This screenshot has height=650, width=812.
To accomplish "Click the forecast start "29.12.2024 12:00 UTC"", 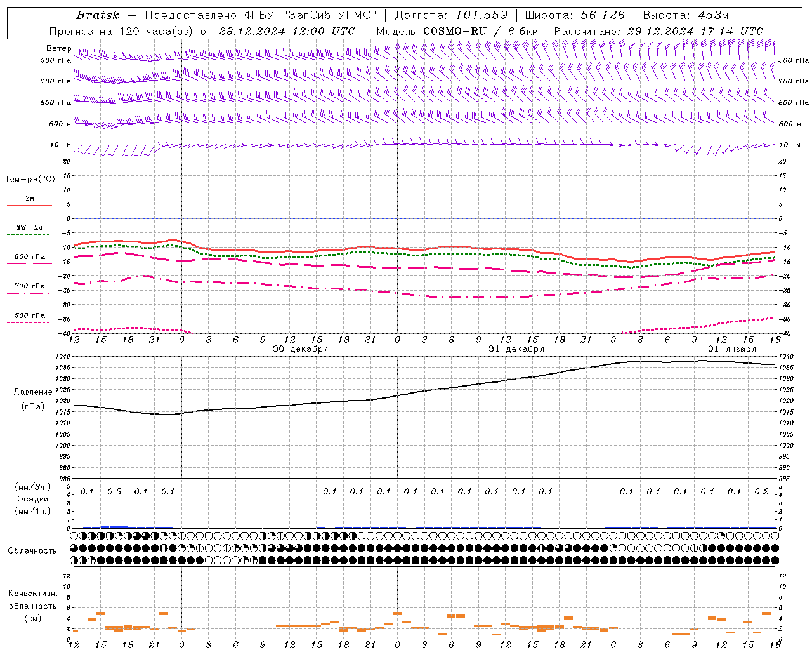I will 287,31.
